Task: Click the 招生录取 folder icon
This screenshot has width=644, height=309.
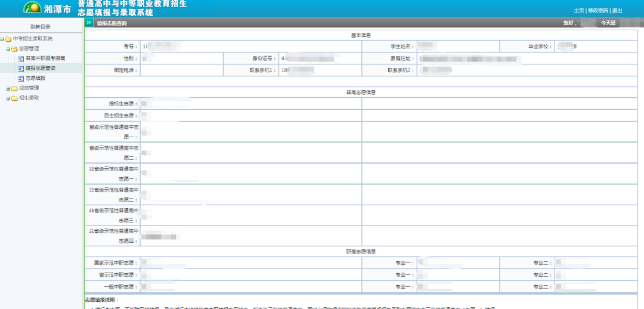Action: [14, 98]
